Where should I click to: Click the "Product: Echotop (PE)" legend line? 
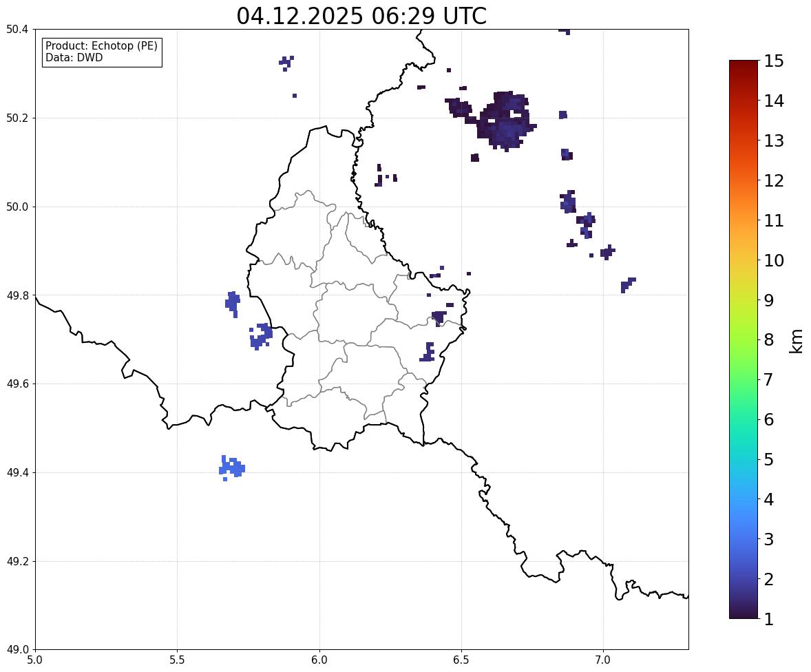click(101, 46)
